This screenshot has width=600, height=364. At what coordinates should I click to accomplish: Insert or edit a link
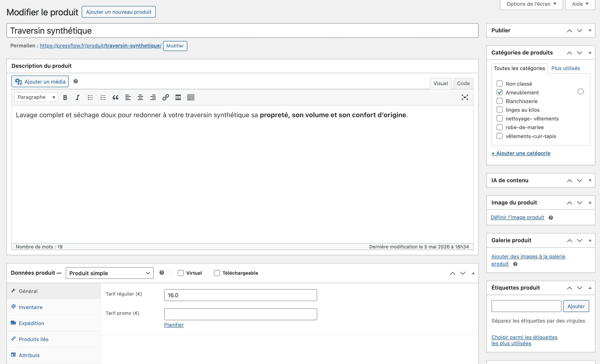(166, 97)
